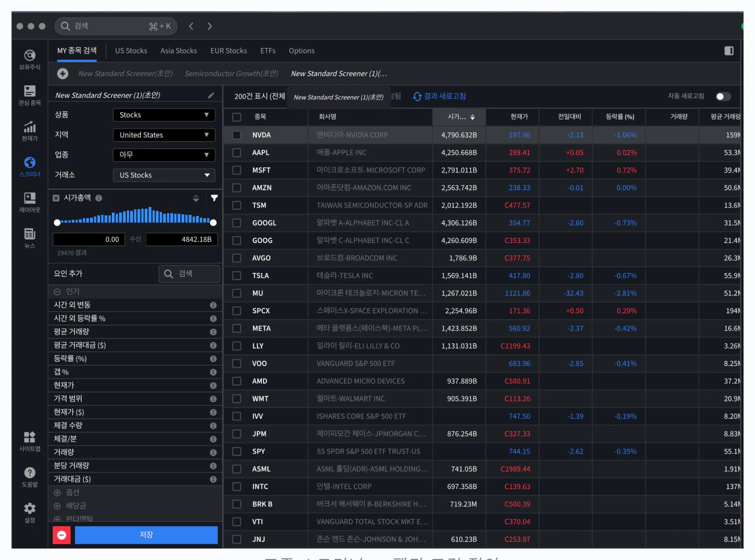Switch to Asia Stocks tab

[x=179, y=51]
